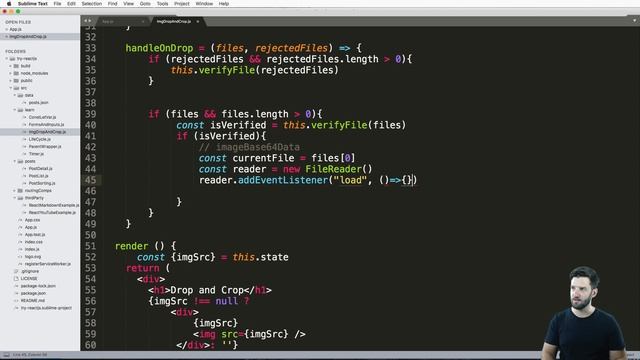Open the File menu

[x=57, y=4]
